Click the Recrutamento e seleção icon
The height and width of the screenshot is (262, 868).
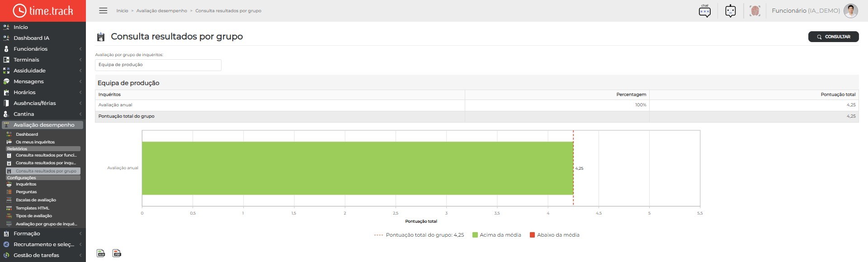(6, 244)
